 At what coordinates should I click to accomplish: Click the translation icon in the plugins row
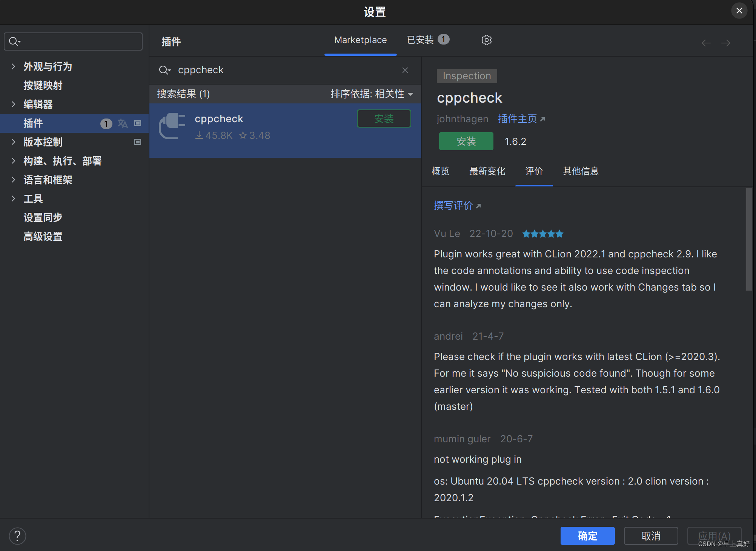pyautogui.click(x=123, y=123)
